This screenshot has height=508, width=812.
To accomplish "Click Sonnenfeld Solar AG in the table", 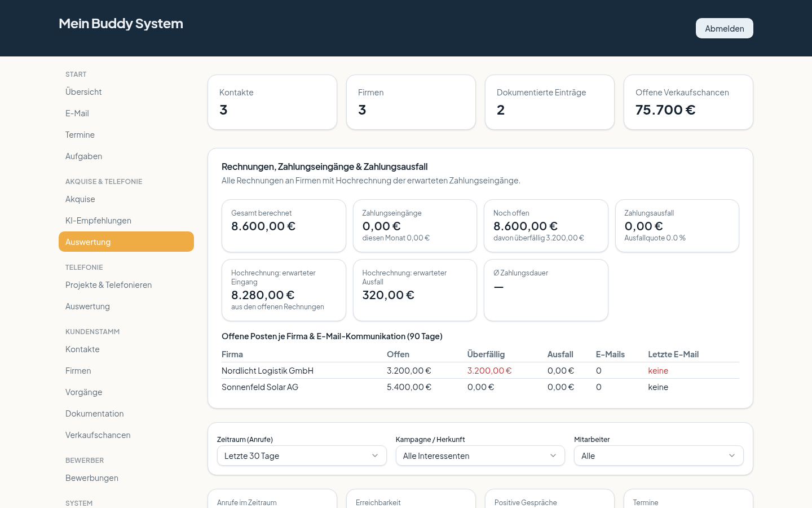I will click(x=260, y=387).
